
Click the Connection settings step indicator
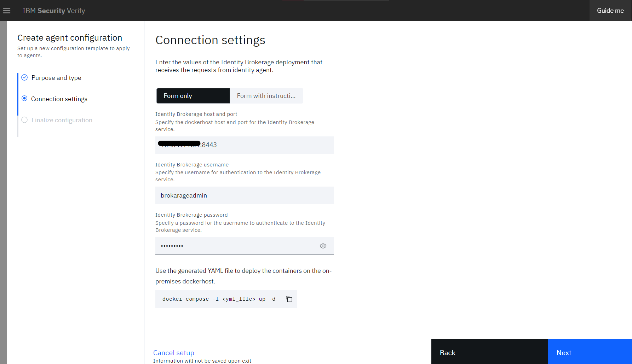(x=24, y=99)
